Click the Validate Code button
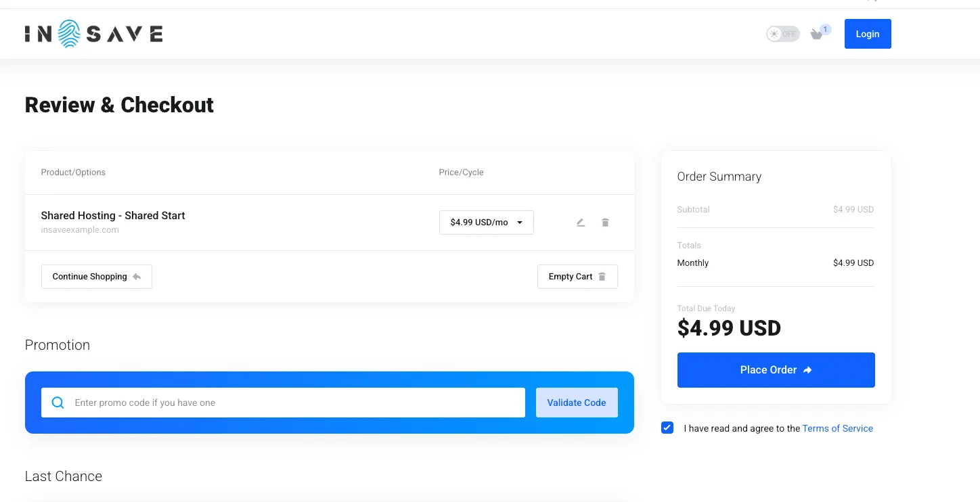The height and width of the screenshot is (502, 980). click(577, 403)
